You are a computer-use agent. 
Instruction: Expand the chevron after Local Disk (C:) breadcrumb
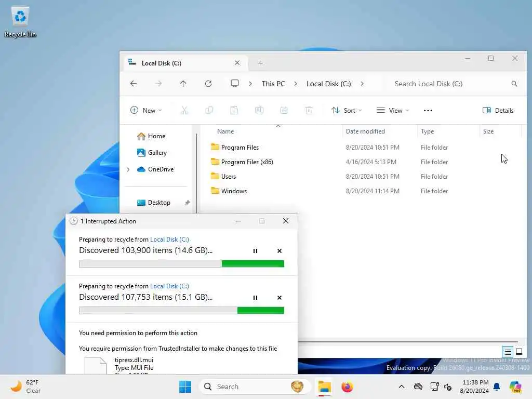pyautogui.click(x=362, y=84)
